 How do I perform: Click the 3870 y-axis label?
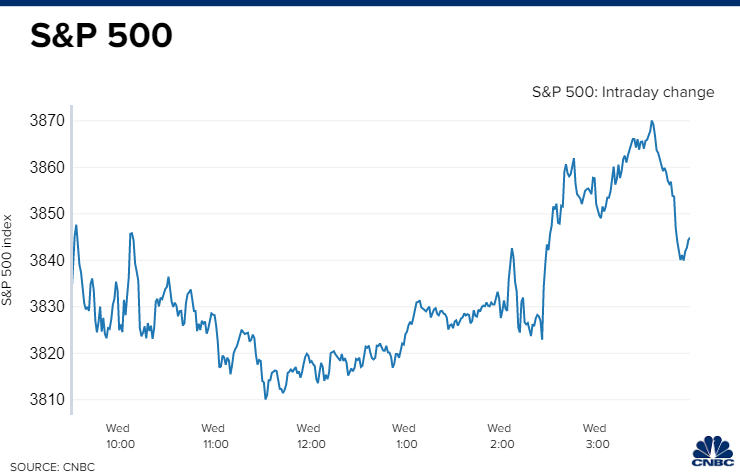(x=45, y=121)
